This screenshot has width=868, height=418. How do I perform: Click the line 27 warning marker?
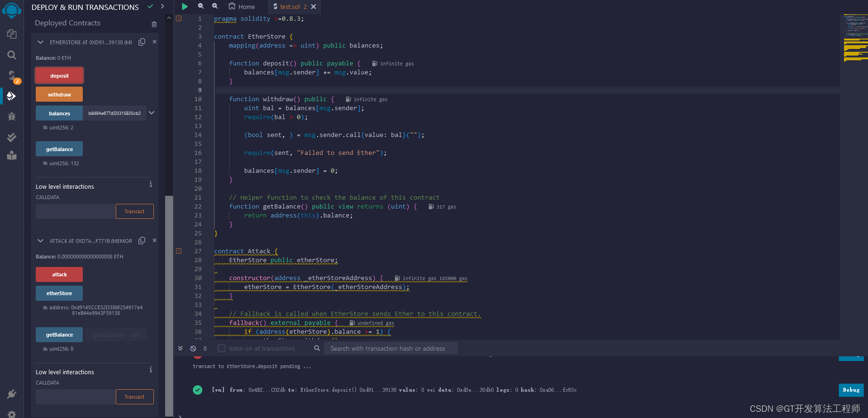point(179,251)
